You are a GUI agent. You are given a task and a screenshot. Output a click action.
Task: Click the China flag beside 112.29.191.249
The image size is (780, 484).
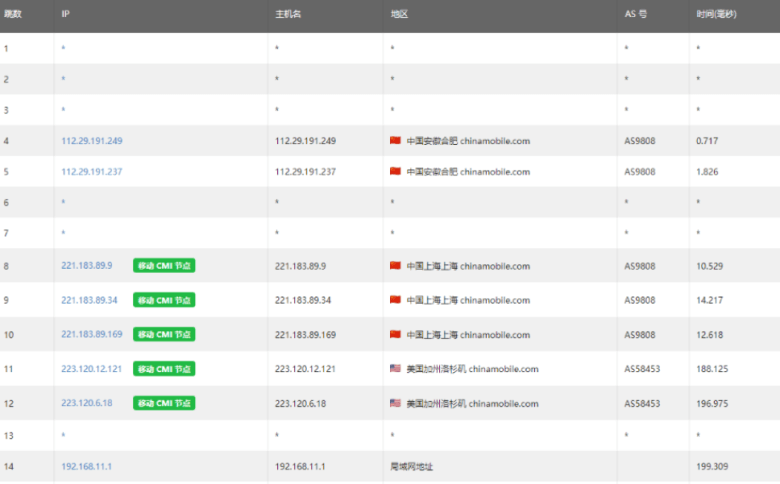pyautogui.click(x=395, y=141)
